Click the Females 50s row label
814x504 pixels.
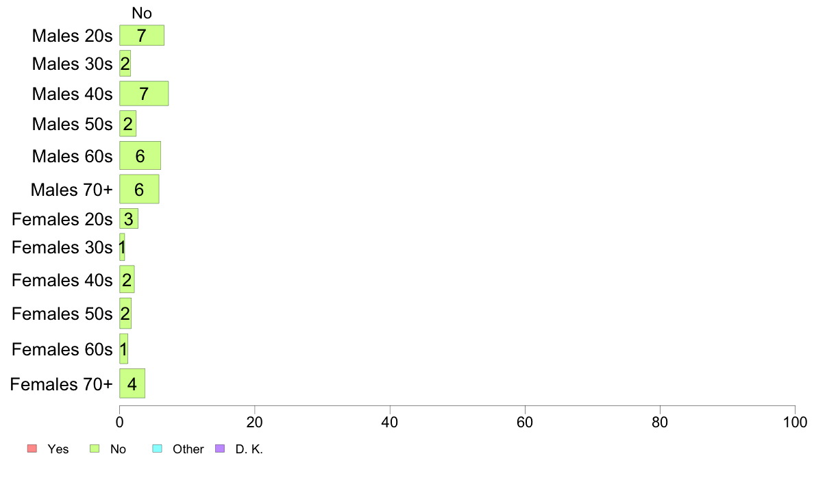[x=62, y=314]
